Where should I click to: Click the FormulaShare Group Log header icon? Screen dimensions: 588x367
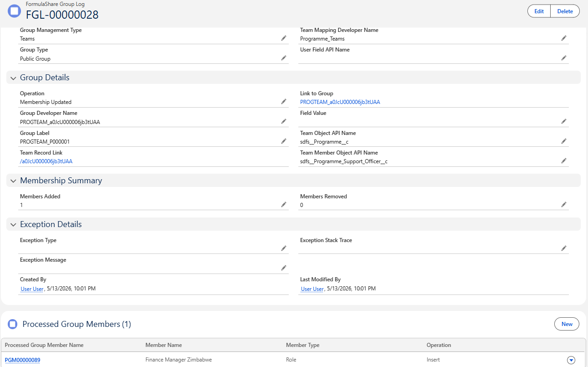[x=14, y=11]
